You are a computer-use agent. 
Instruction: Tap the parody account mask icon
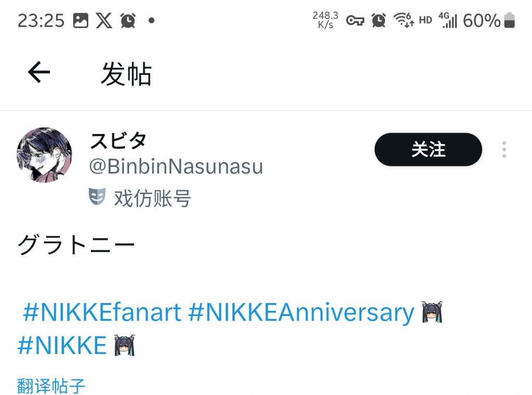pyautogui.click(x=97, y=197)
